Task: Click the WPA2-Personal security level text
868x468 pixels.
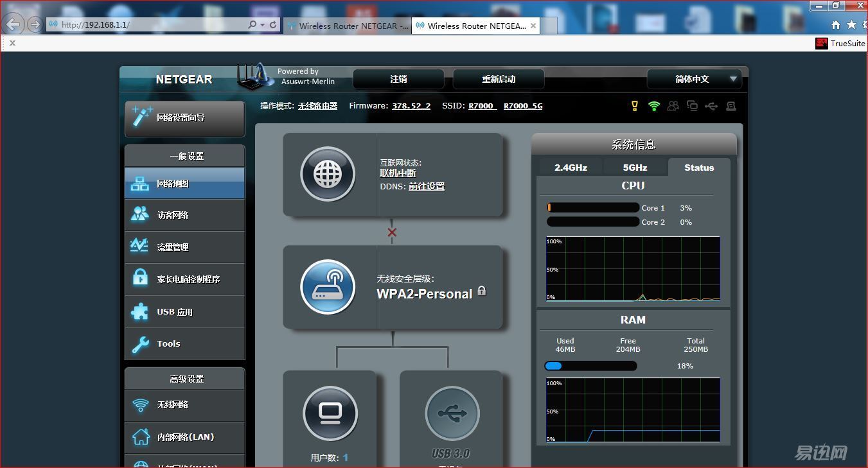Action: click(424, 294)
